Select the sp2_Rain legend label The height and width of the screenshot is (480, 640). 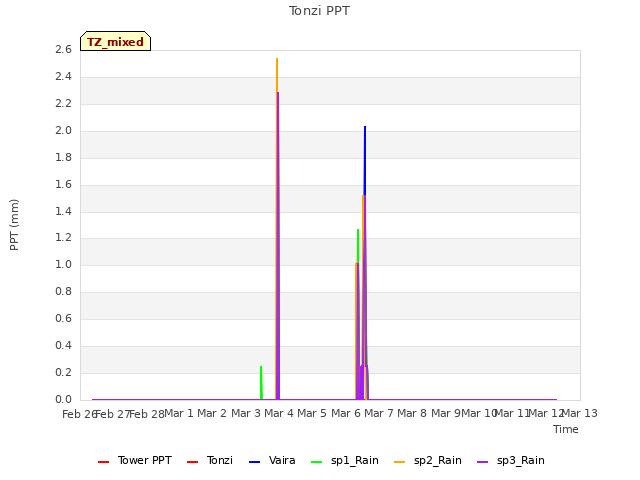pos(438,461)
